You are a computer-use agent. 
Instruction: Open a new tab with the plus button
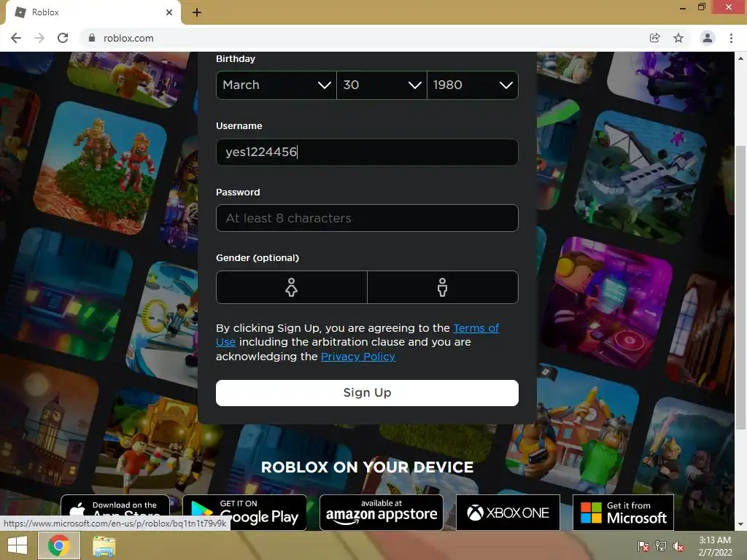[197, 12]
